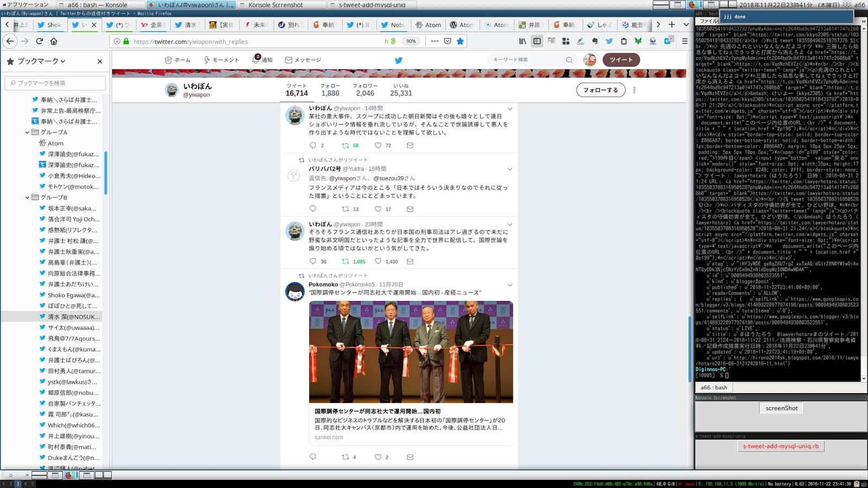The width and height of the screenshot is (868, 488).
Task: Click the Twitter bird extension icon in toolbar
Action: pyautogui.click(x=609, y=41)
